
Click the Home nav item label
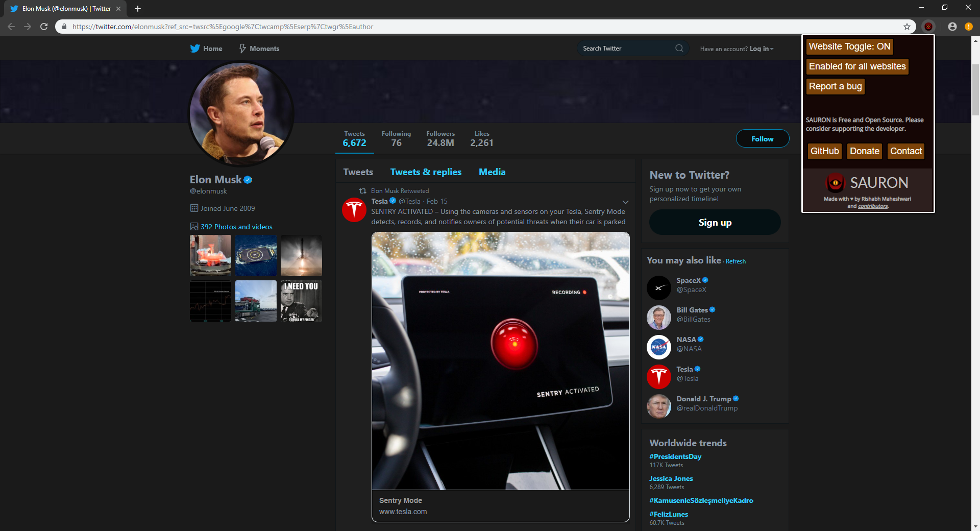pyautogui.click(x=212, y=49)
